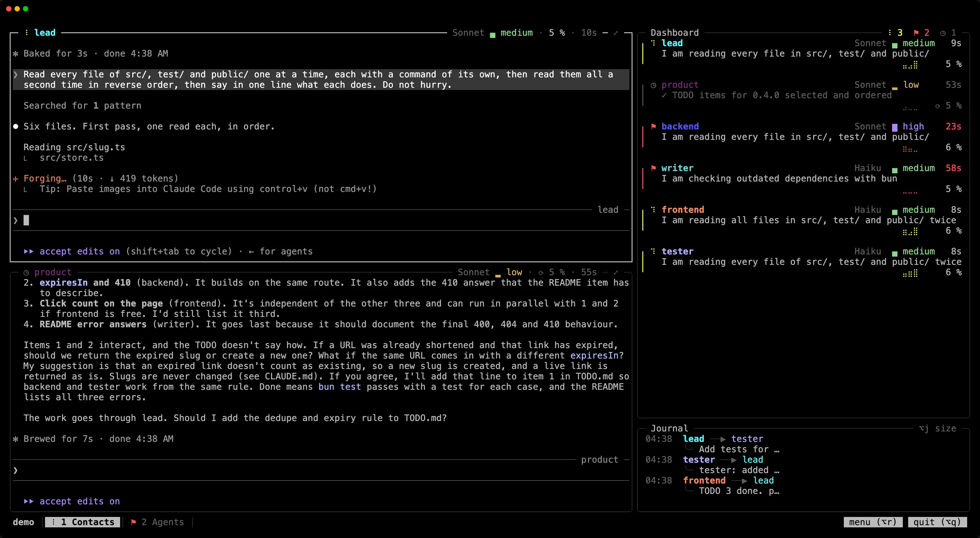Click the clock icon in the product pane title

coord(26,272)
